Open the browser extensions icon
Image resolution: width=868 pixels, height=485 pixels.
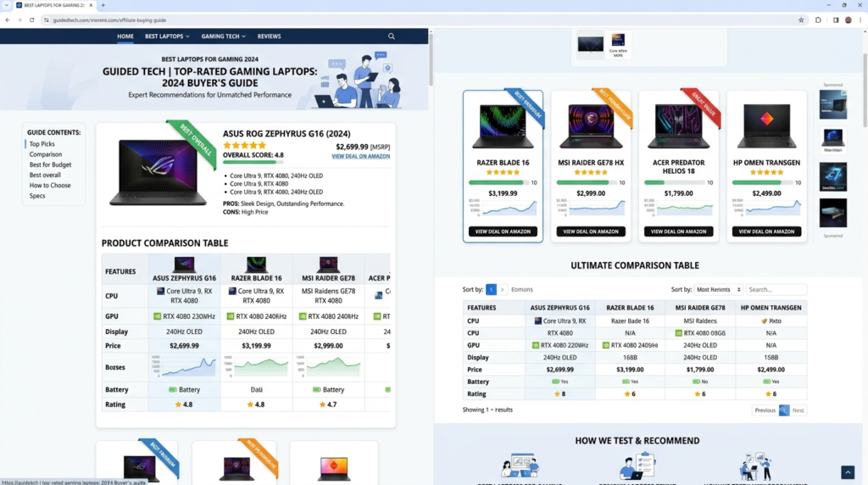(818, 20)
